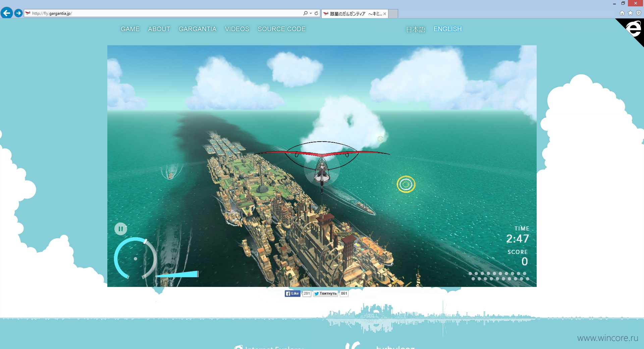Screen dimensions: 644x349
Task: Restore down the browser window
Action: pyautogui.click(x=623, y=3)
